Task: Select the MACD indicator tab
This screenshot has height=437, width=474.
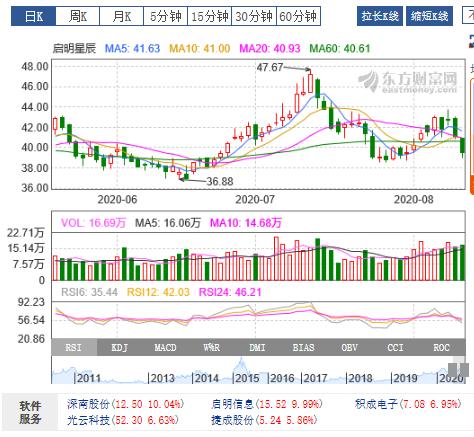Action: click(165, 347)
